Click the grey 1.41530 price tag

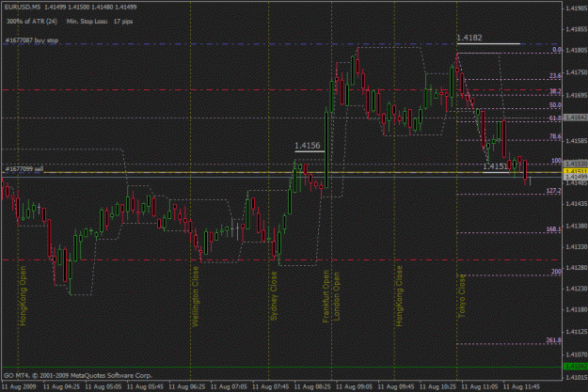tap(576, 164)
